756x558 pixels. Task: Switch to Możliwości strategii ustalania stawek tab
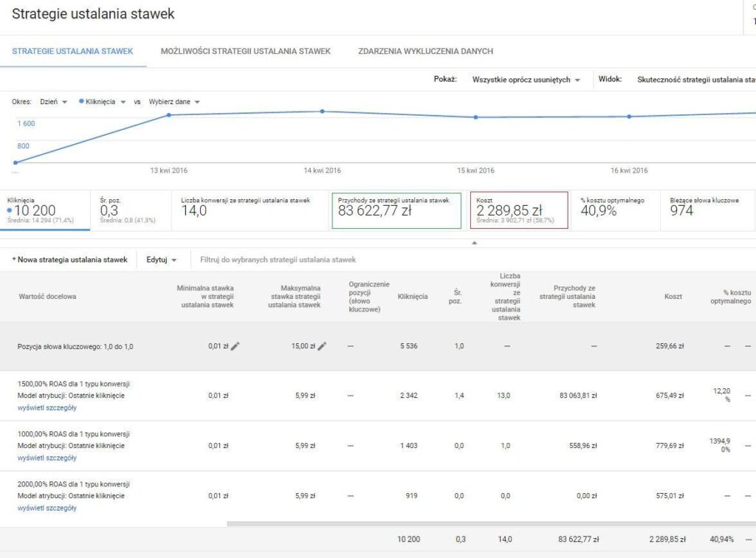click(246, 51)
